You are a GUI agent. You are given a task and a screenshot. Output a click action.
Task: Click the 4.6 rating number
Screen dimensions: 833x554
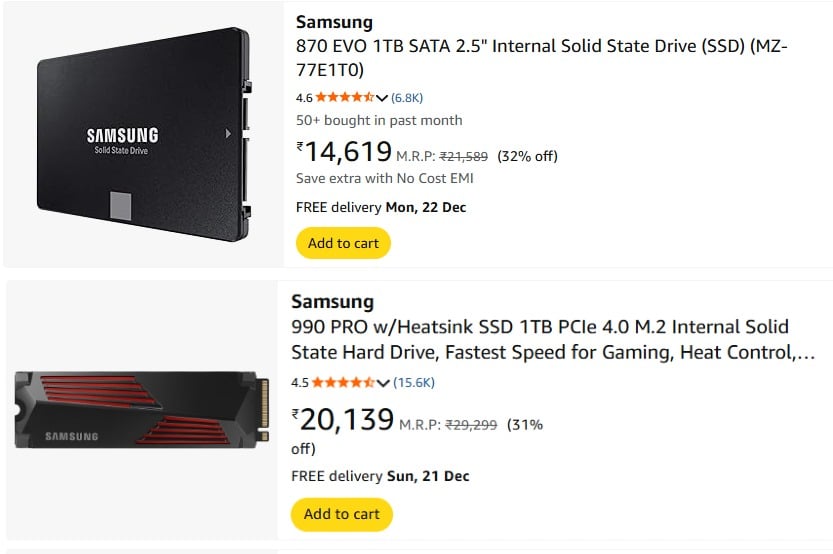(304, 98)
